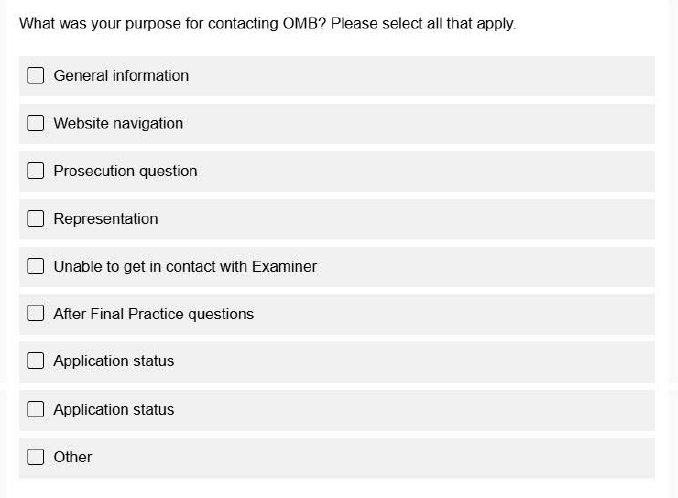678x498 pixels.
Task: Select the After Final Practice questions label
Action: click(153, 314)
